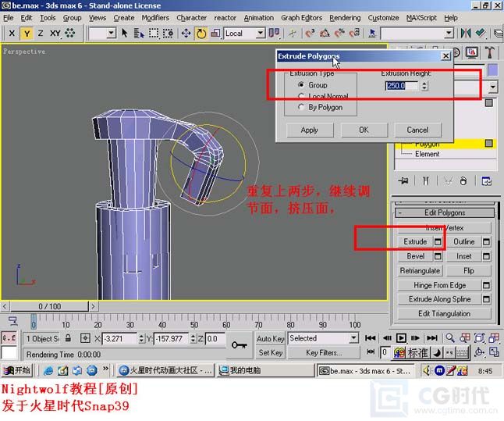Pin the modifier stack
The width and height of the screenshot is (504, 421).
click(403, 181)
